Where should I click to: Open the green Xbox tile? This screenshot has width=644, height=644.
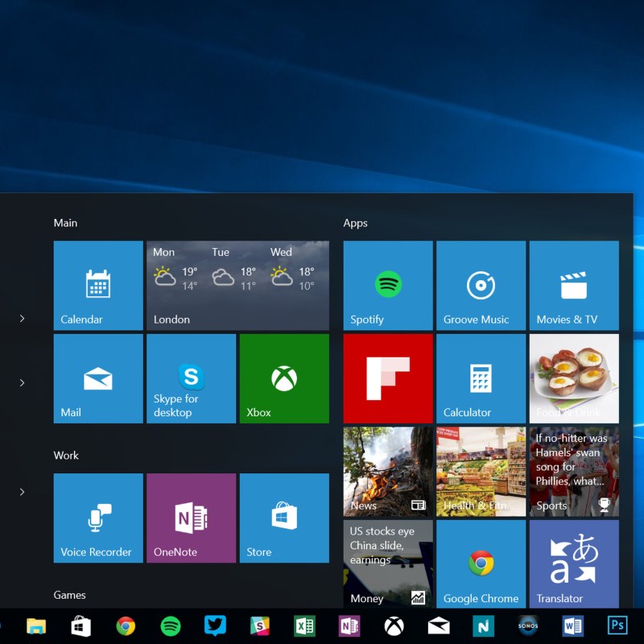(x=284, y=378)
